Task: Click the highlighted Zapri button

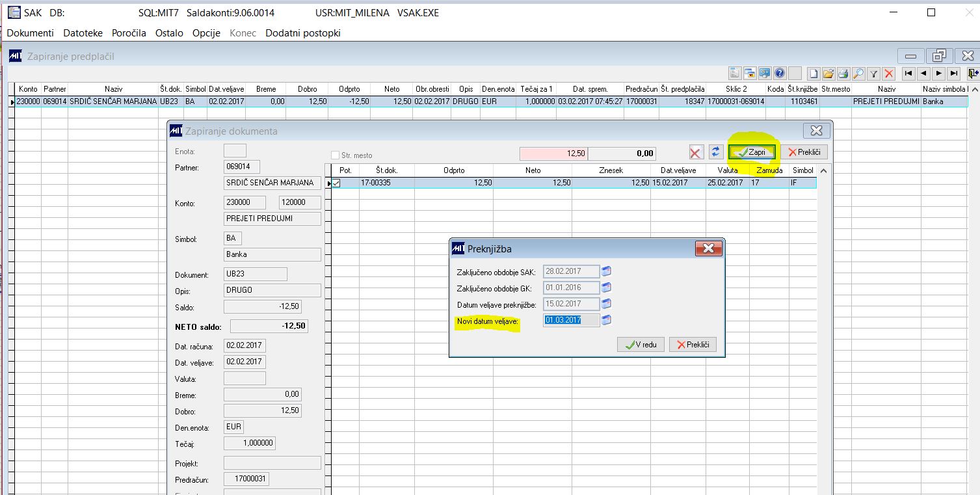Action: click(752, 152)
